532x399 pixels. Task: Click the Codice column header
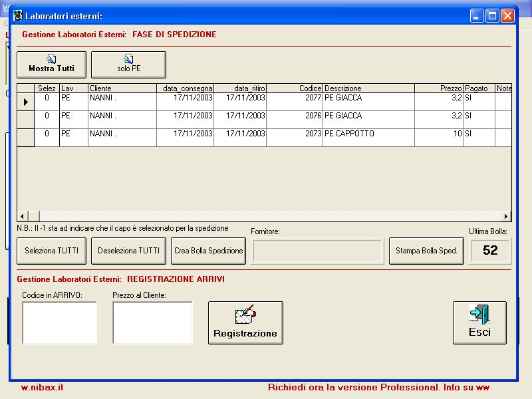pyautogui.click(x=295, y=88)
